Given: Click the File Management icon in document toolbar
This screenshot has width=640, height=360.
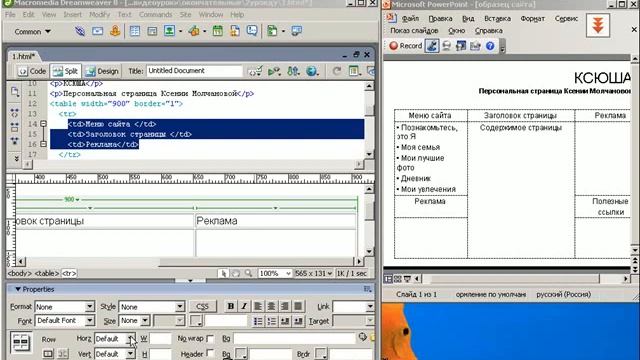Looking at the screenshot, I should [293, 71].
